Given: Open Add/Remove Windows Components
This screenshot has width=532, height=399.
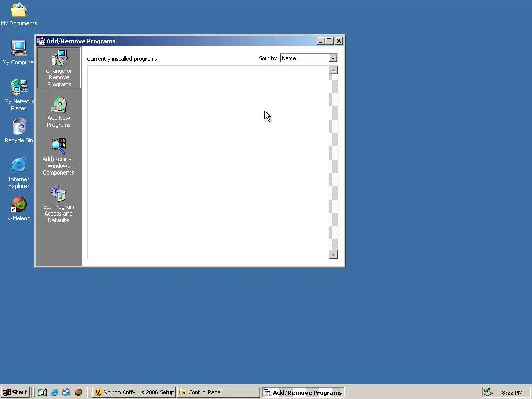Looking at the screenshot, I should click(58, 156).
